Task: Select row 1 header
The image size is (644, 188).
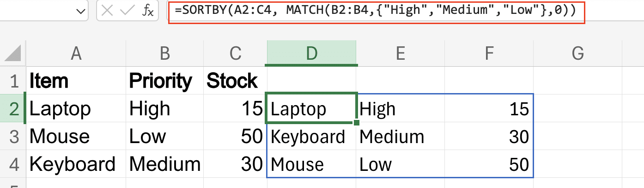Action: pos(13,81)
